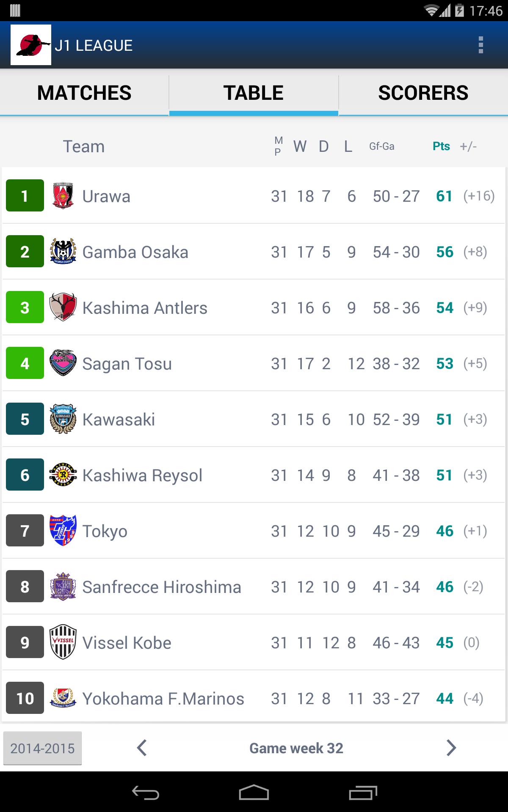508x812 pixels.
Task: Tap the Urawa club crest
Action: click(63, 195)
